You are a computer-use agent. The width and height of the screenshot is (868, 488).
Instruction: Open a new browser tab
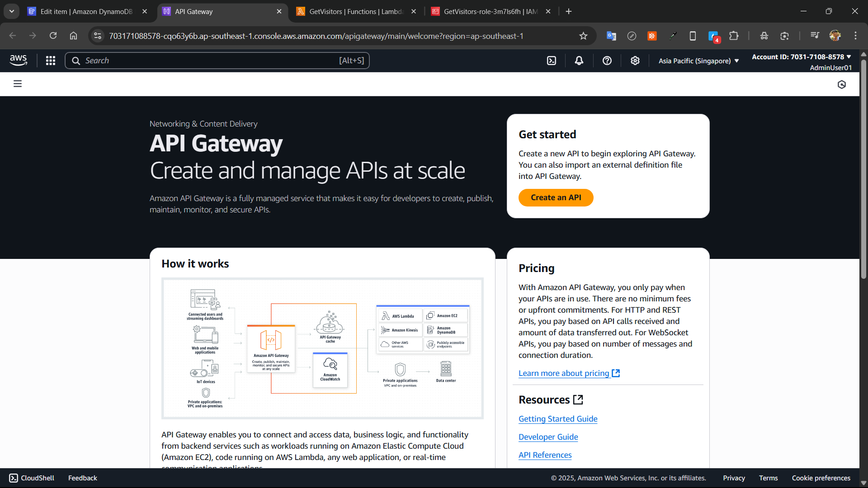tap(569, 11)
